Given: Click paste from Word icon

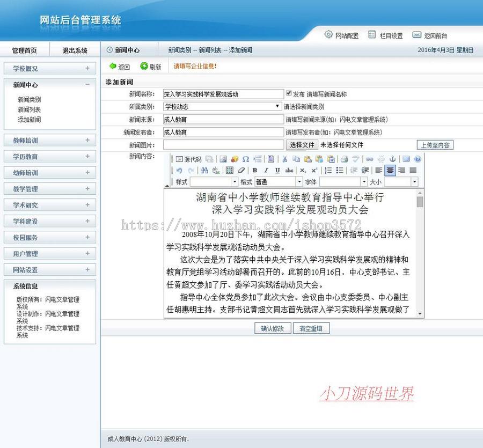Looking at the screenshot, I should coord(331,159).
